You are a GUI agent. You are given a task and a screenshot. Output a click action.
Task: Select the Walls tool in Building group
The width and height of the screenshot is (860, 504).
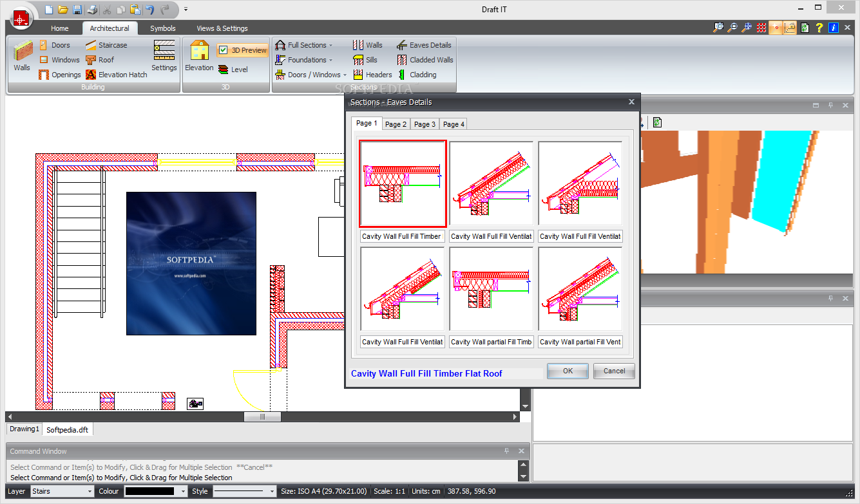click(23, 55)
